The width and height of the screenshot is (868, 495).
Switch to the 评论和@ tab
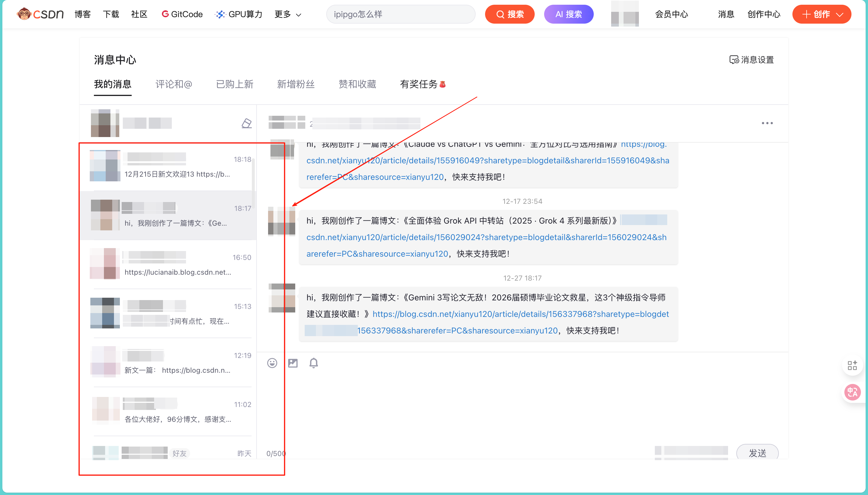click(174, 84)
